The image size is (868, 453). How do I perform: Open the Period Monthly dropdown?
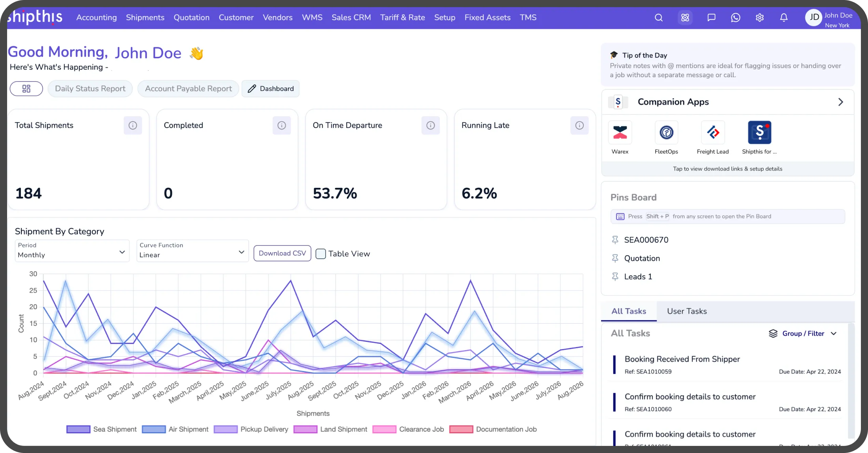point(72,251)
